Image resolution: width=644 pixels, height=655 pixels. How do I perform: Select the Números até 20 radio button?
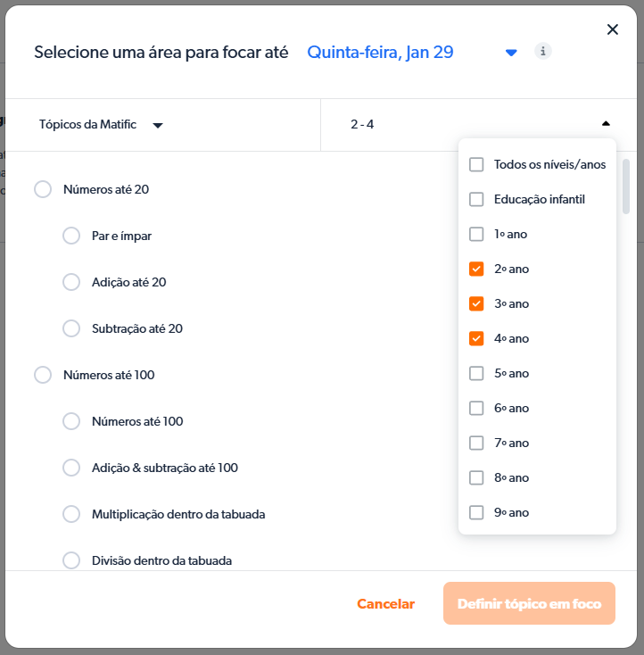pyautogui.click(x=43, y=189)
